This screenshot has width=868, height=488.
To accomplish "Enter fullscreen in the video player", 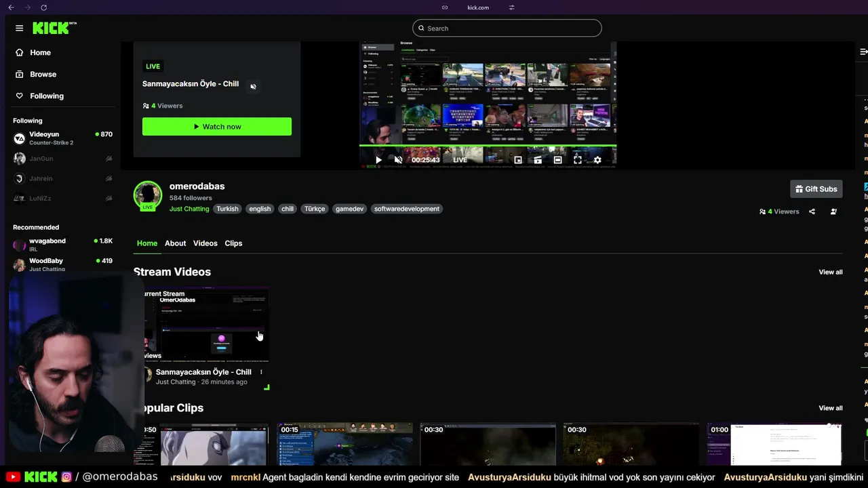I will click(x=578, y=160).
